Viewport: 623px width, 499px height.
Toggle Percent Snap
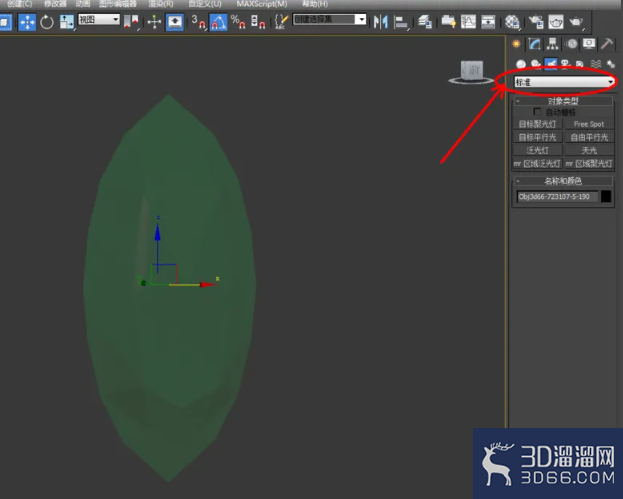click(238, 22)
